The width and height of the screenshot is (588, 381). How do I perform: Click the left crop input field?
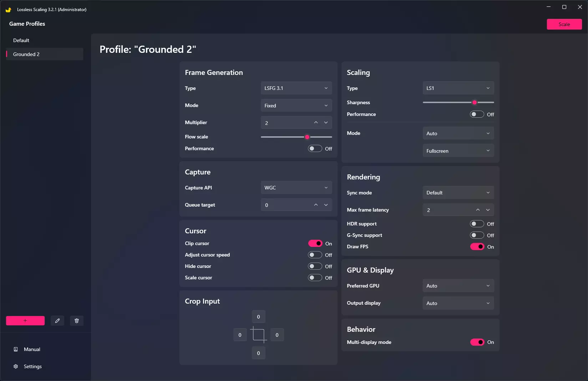click(240, 335)
